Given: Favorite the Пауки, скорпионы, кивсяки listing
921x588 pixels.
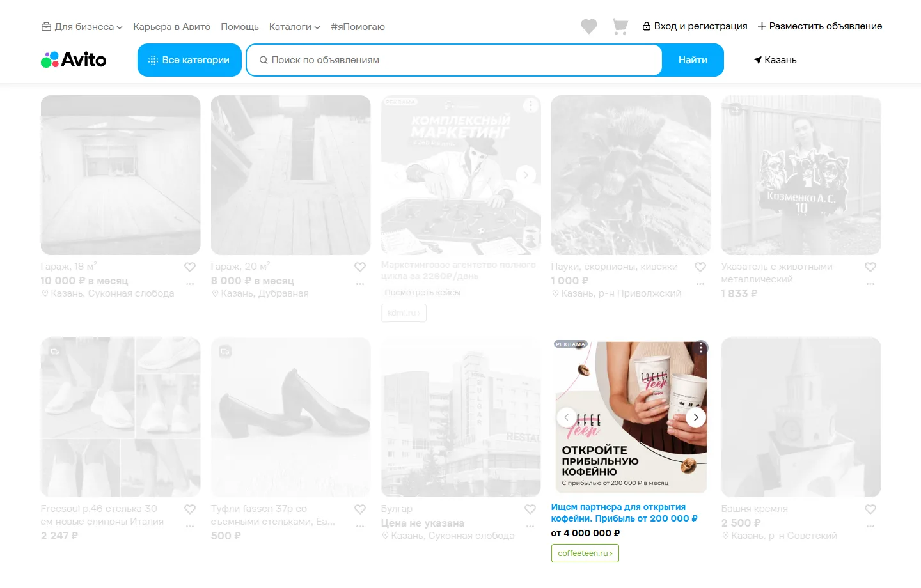Looking at the screenshot, I should click(700, 267).
